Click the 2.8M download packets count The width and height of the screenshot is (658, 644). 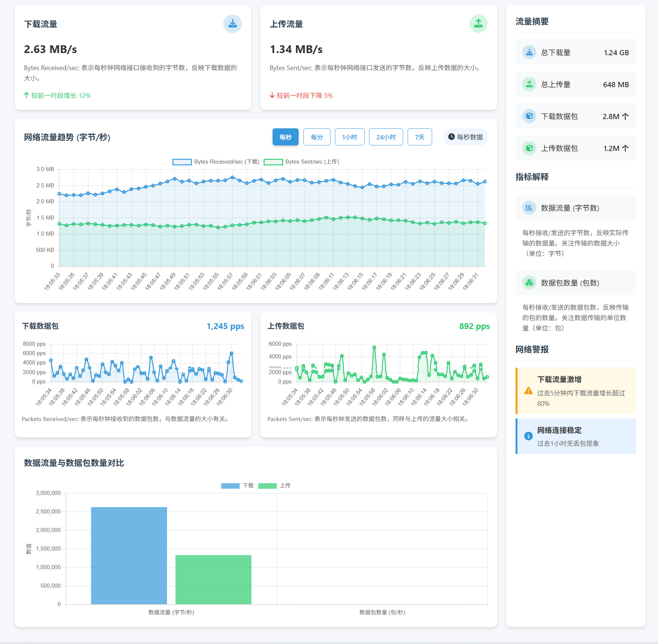click(x=615, y=116)
